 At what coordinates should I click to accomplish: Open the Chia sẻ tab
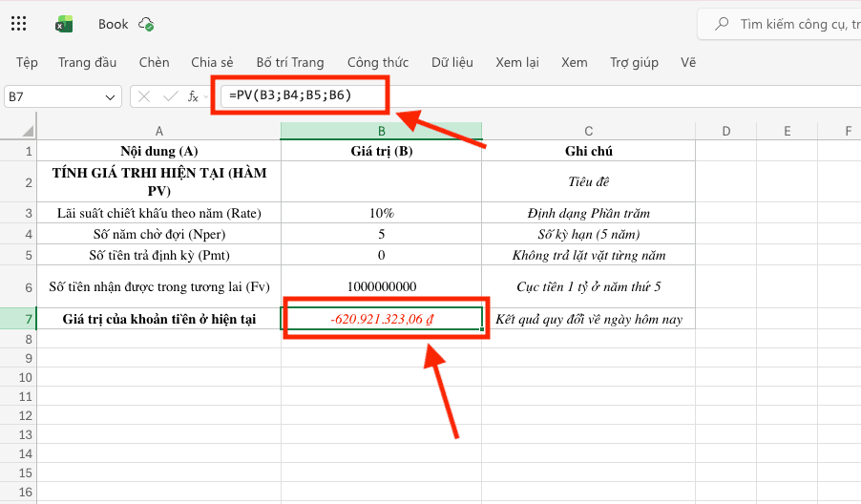tap(212, 63)
